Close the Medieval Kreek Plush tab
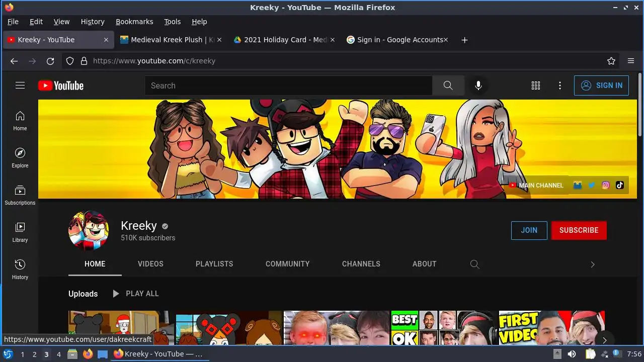644x362 pixels. tap(219, 40)
